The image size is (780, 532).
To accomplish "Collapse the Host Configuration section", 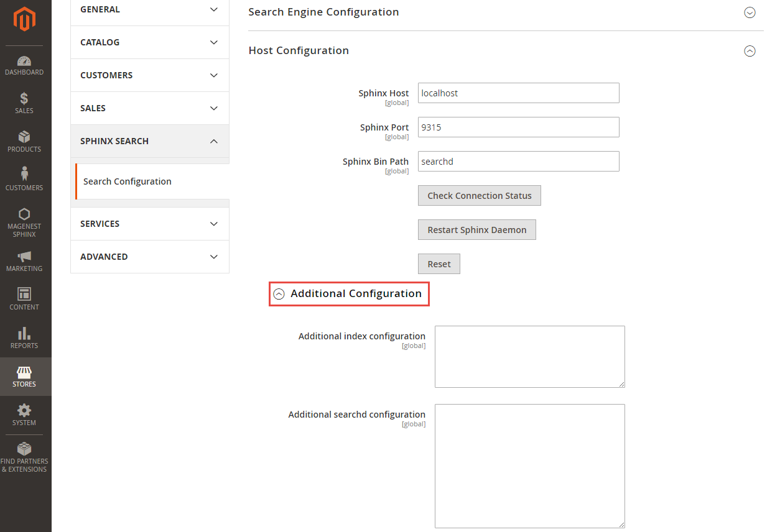I will click(750, 52).
